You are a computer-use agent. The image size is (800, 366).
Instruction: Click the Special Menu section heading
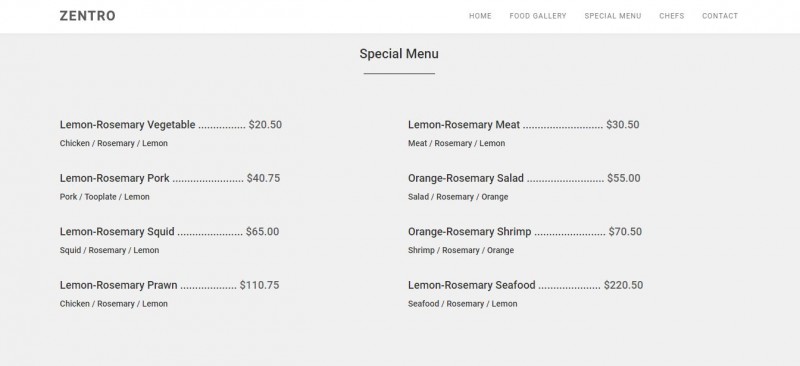399,54
